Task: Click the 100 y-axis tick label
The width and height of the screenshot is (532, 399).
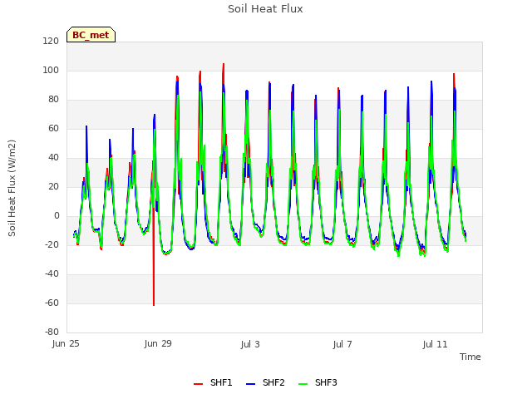Action: [x=51, y=71]
